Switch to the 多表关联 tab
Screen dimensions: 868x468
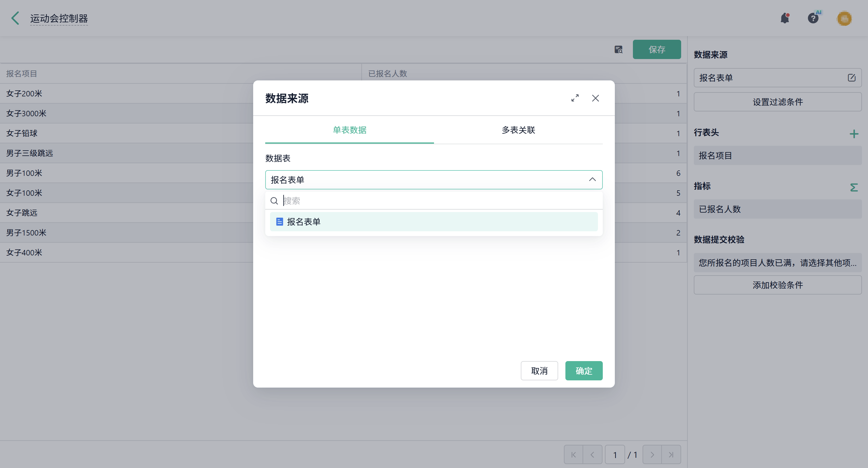point(518,130)
